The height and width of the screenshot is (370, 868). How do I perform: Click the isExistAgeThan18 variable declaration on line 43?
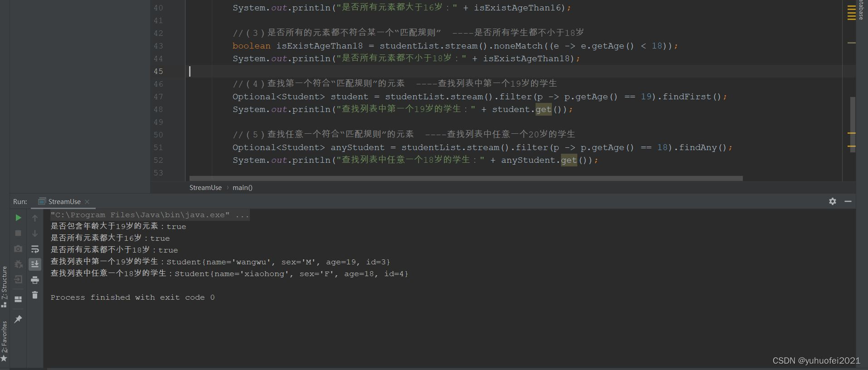pos(320,46)
